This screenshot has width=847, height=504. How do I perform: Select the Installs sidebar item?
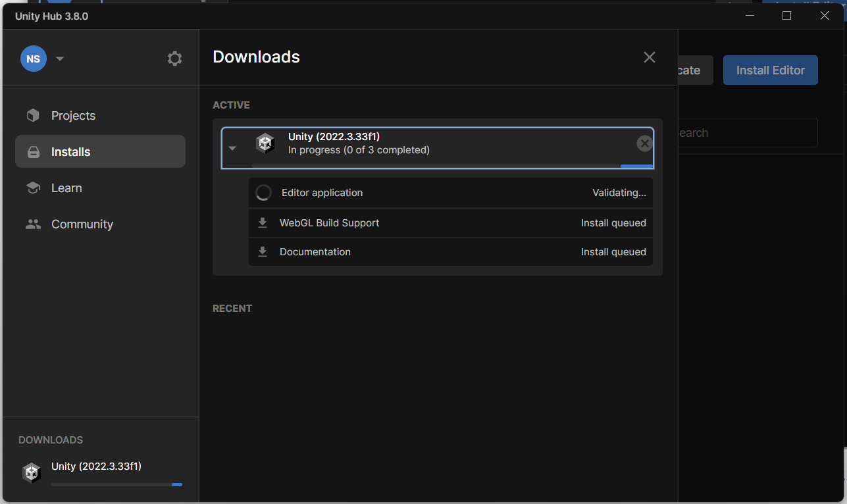pyautogui.click(x=100, y=151)
